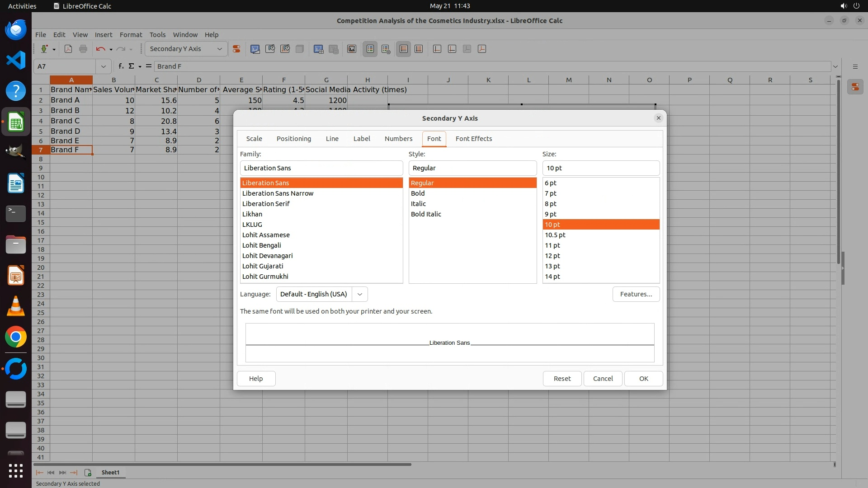Toggle Legend On/Off in chart toolbar

click(370, 49)
